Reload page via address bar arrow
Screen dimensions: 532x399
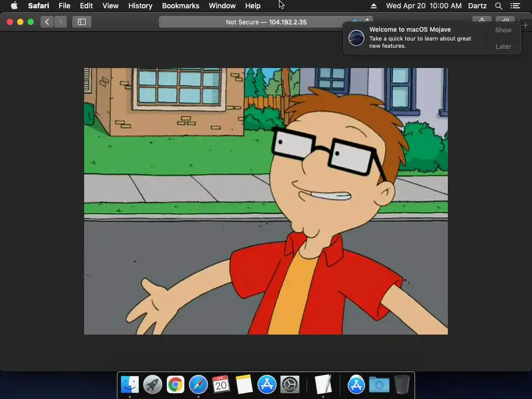tap(366, 20)
